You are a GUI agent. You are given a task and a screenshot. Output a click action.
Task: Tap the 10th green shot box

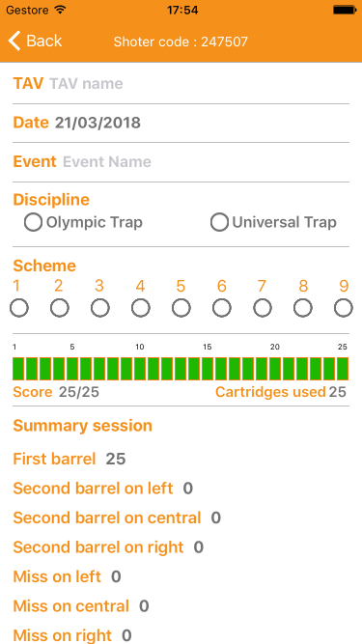click(140, 369)
